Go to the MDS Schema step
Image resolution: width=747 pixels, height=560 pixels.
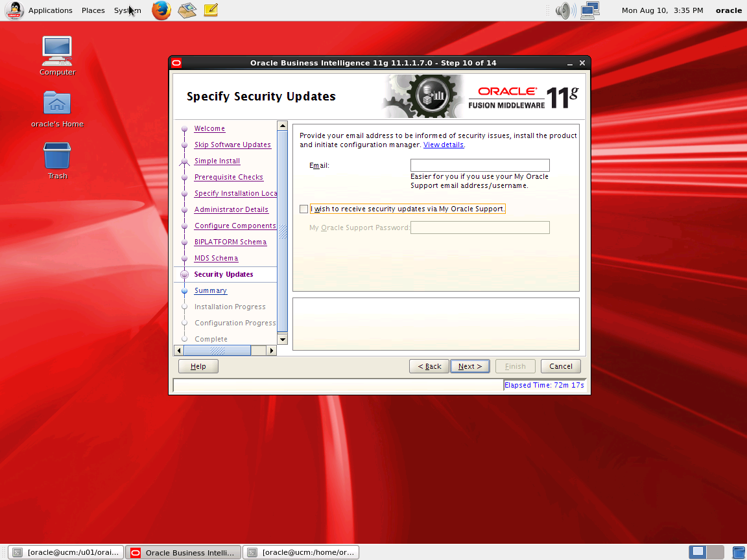tap(217, 258)
